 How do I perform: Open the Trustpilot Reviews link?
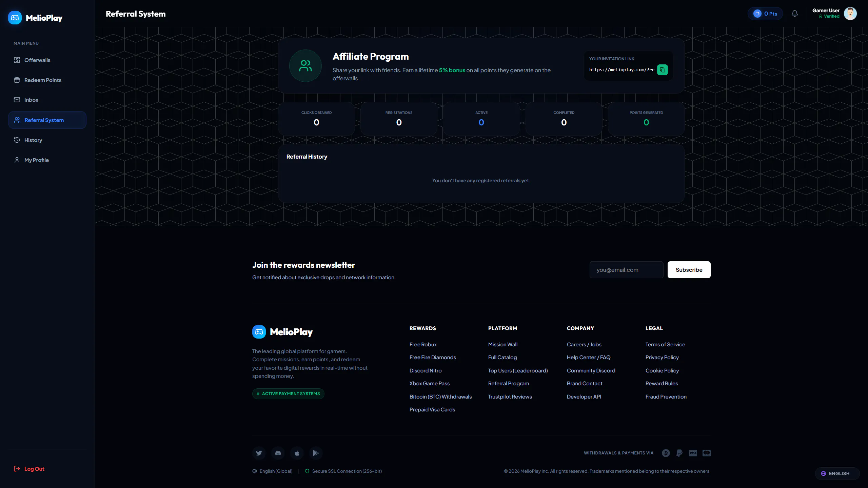pos(510,397)
